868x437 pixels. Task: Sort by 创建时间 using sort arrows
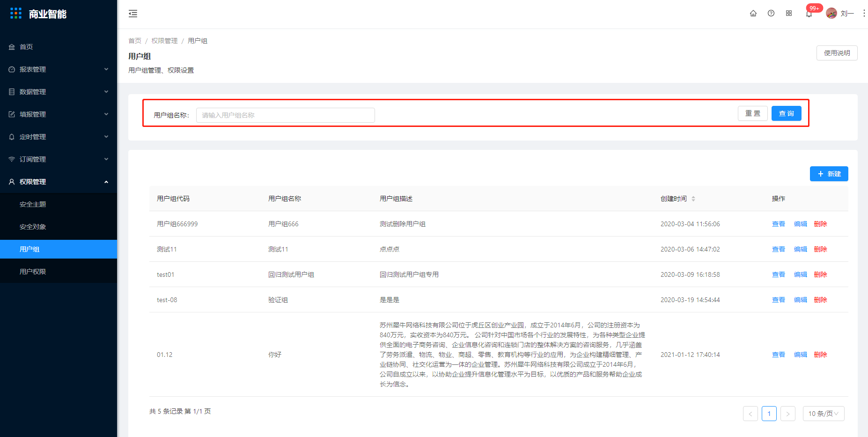(x=693, y=199)
